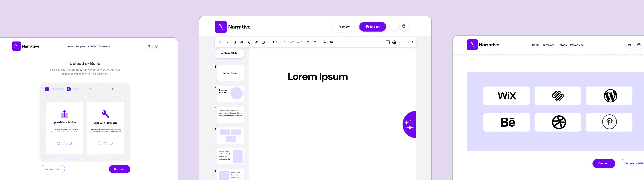Open the emoji picker
Screen dimensions: 644x180
pyautogui.click(x=263, y=42)
